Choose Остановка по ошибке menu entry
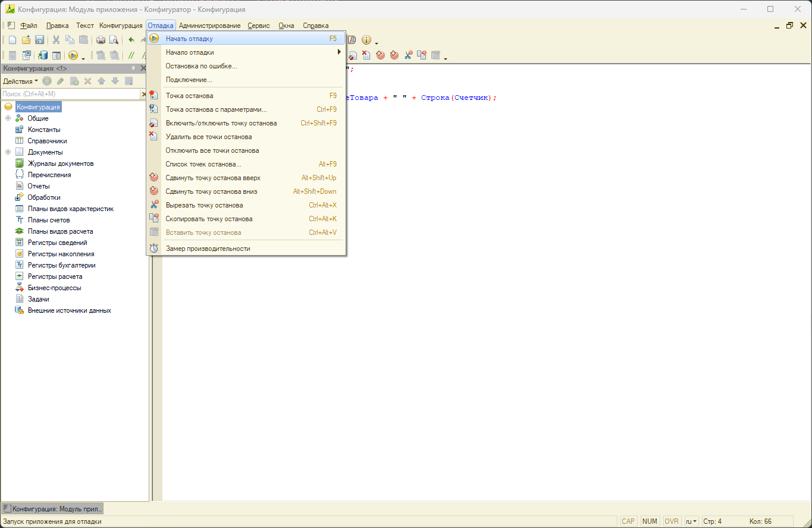The width and height of the screenshot is (812, 528). coord(246,66)
